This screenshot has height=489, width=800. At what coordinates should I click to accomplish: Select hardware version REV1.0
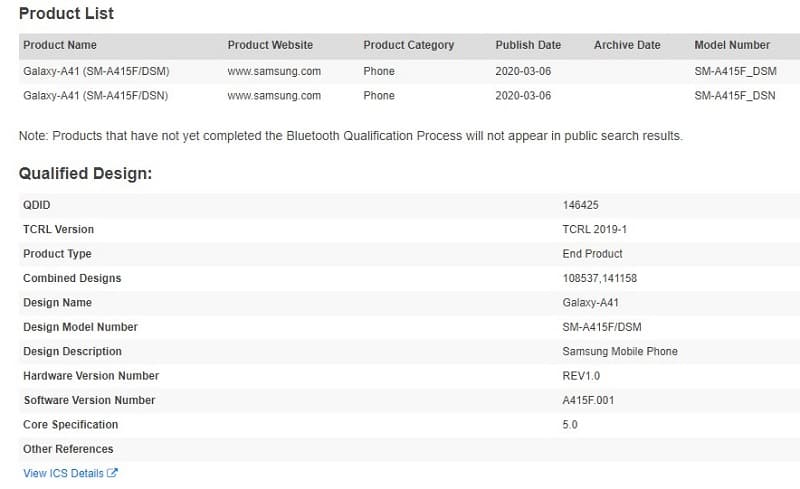tap(581, 376)
